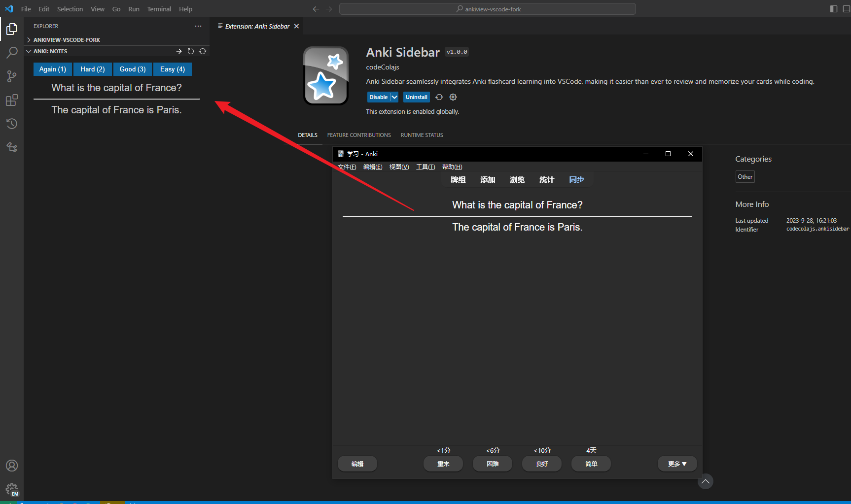
Task: Click the 重来 answer button in Anki
Action: (x=443, y=464)
